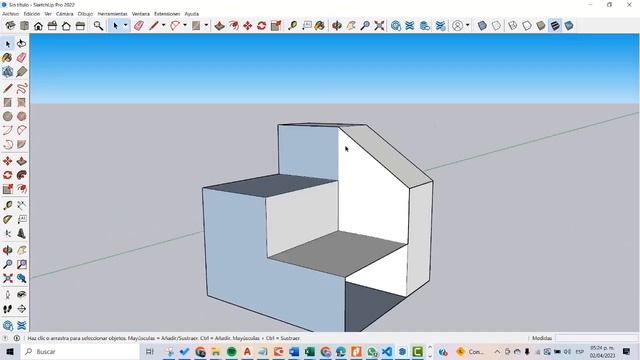Open the taskbar notification center icon
The height and width of the screenshot is (360, 640).
(x=627, y=351)
